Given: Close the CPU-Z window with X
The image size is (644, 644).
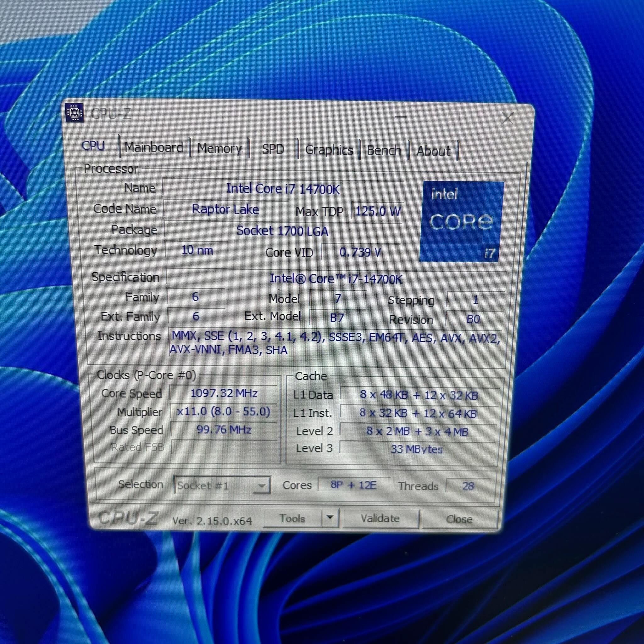Looking at the screenshot, I should tap(507, 118).
